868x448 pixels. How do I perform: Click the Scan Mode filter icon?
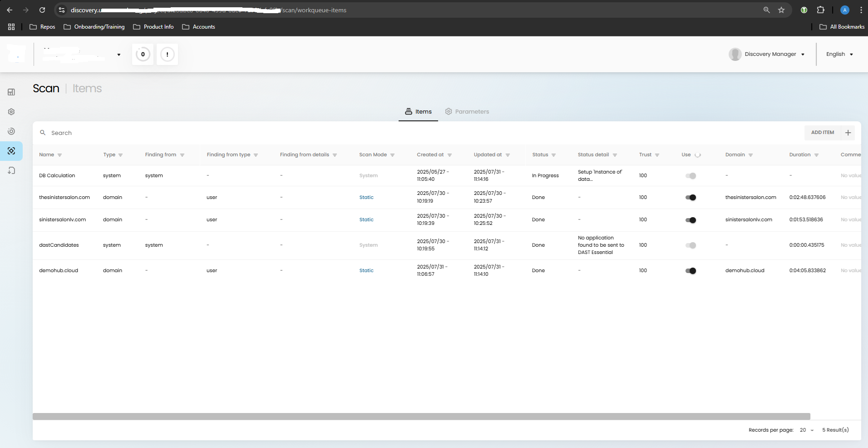(392, 155)
